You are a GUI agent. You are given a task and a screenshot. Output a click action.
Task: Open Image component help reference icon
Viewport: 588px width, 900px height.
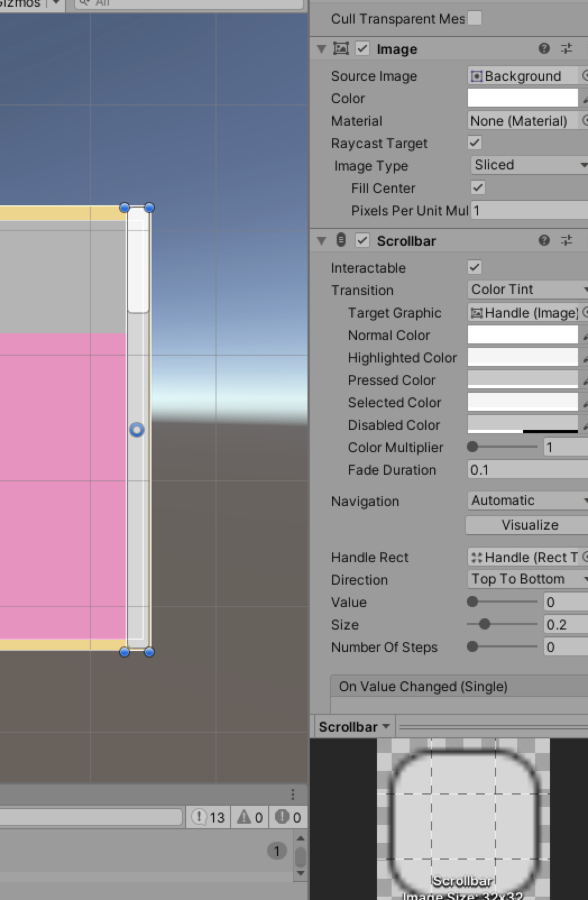(x=544, y=48)
